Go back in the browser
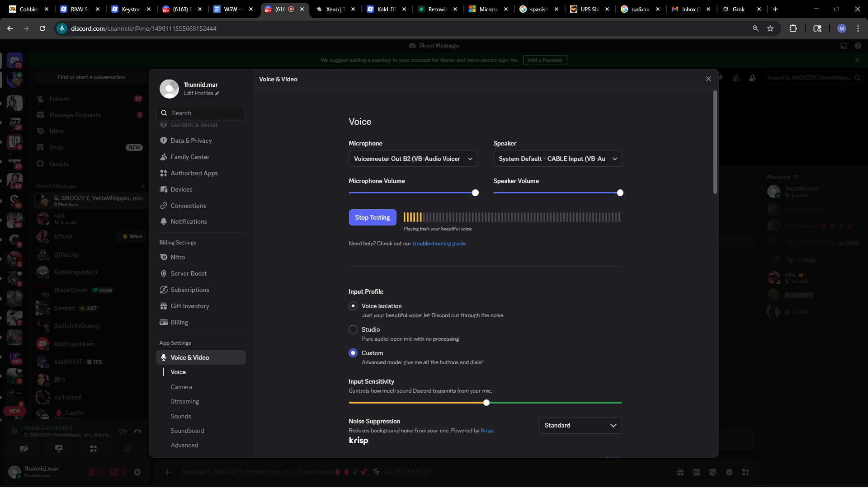Image resolution: width=868 pixels, height=488 pixels. pyautogui.click(x=10, y=28)
